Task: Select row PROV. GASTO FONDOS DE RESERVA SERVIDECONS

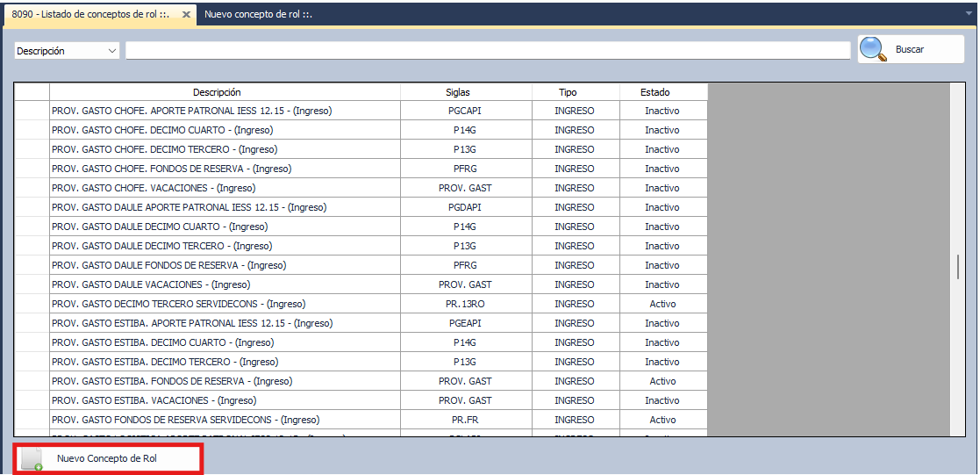Action: tap(185, 420)
